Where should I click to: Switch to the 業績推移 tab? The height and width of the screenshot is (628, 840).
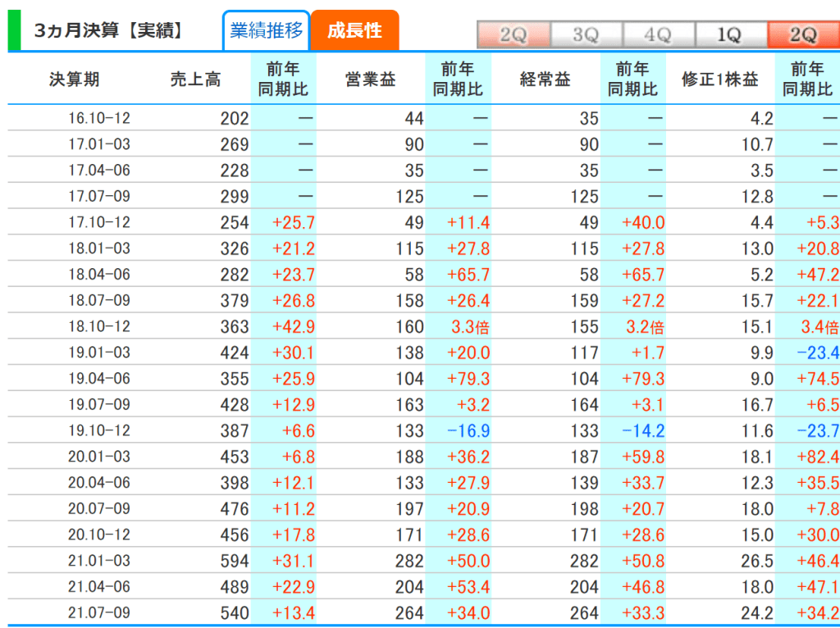click(266, 31)
